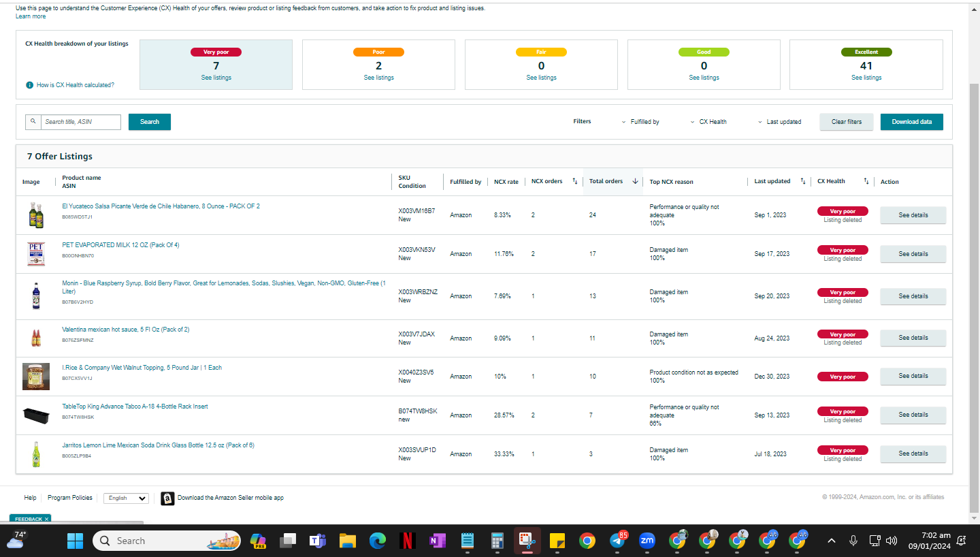Image resolution: width=980 pixels, height=557 pixels.
Task: Expand the Last updated filter dropdown
Action: (x=780, y=122)
